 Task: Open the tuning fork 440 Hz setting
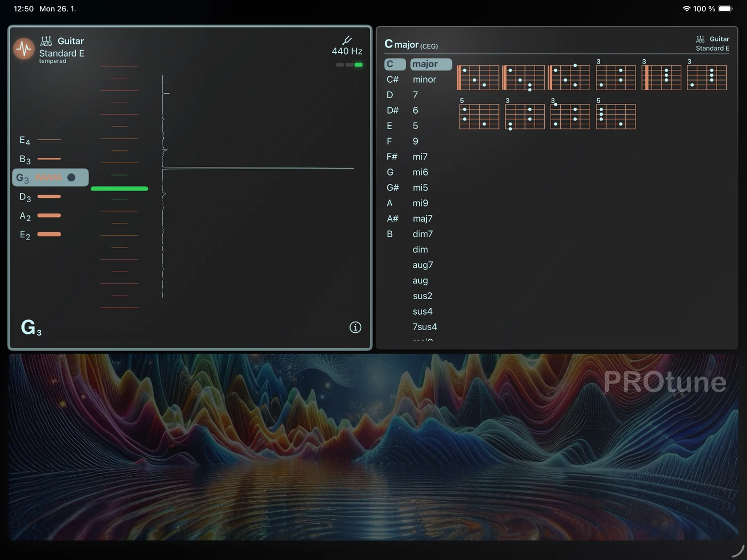point(347,46)
